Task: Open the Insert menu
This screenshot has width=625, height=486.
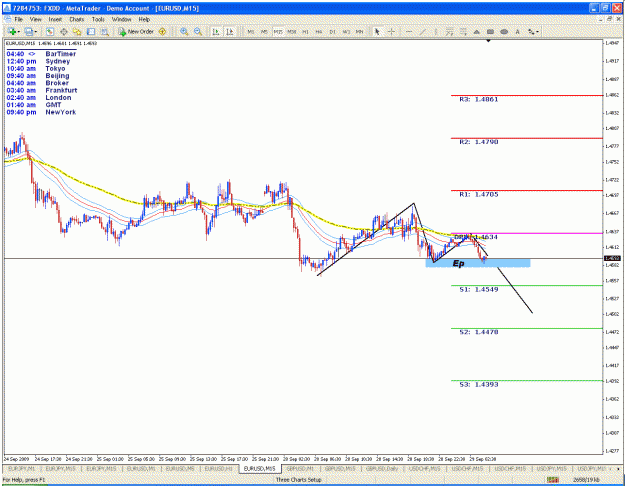Action: coord(55,19)
